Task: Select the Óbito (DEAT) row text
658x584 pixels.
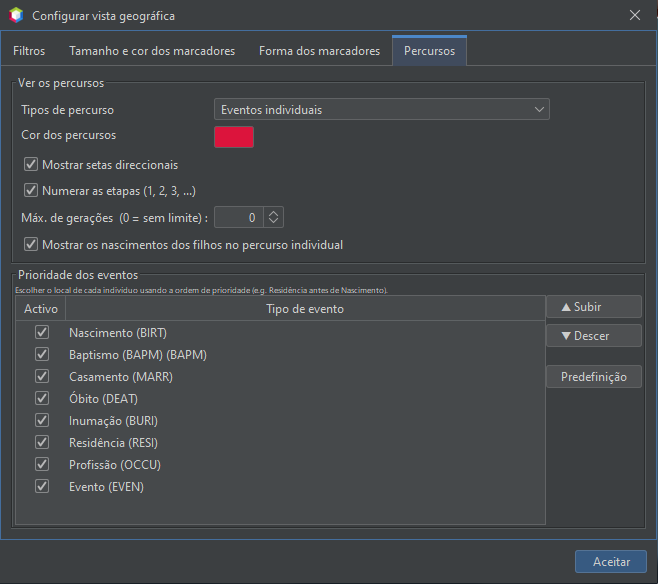Action: pos(103,399)
